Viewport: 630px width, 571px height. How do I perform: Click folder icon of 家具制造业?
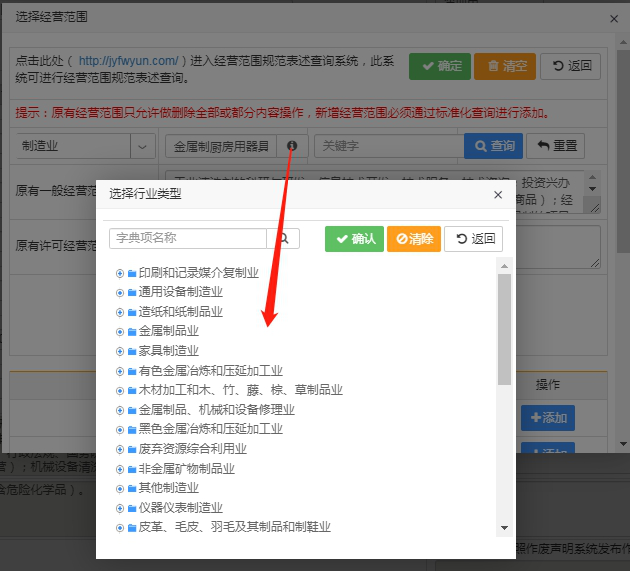[132, 351]
